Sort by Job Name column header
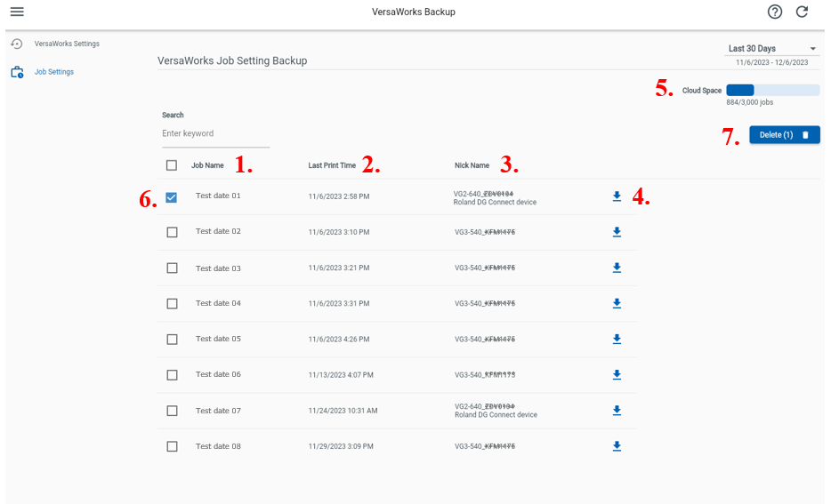The height and width of the screenshot is (504, 831). pos(207,165)
